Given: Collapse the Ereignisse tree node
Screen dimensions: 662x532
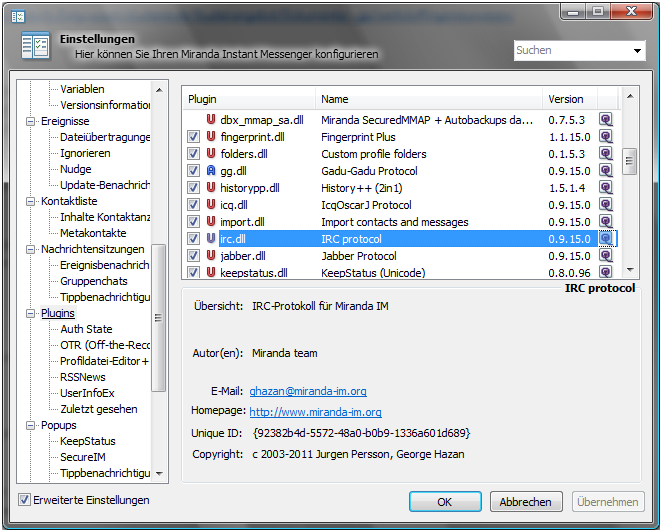Looking at the screenshot, I should tap(30, 122).
